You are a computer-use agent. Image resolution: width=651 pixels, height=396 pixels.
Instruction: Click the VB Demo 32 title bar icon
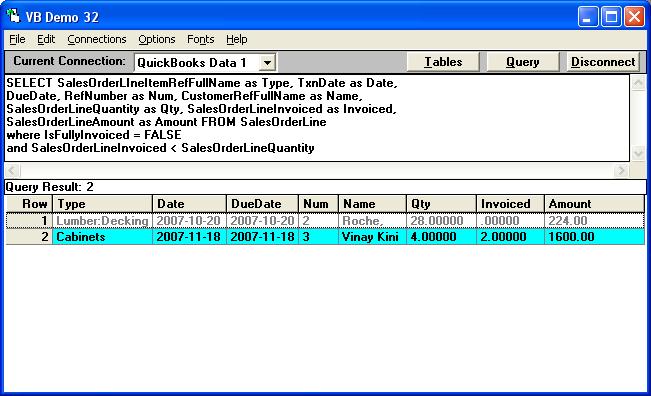(x=13, y=17)
